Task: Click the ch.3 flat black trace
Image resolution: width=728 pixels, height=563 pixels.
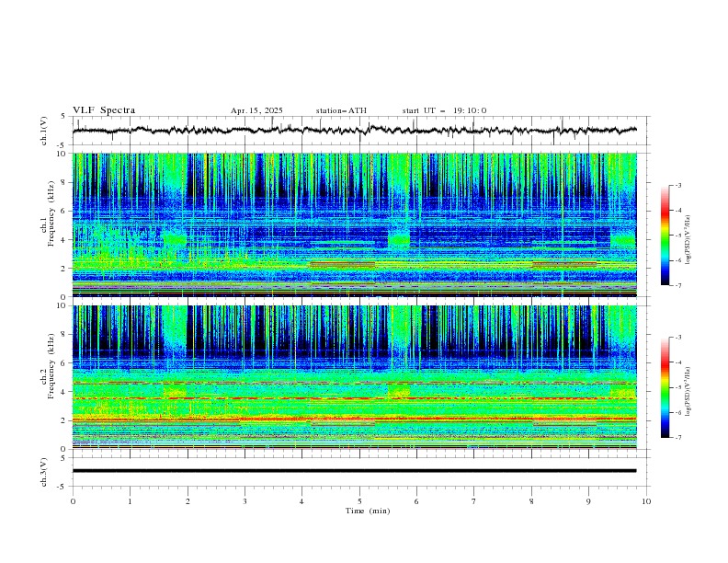Action: (x=354, y=471)
